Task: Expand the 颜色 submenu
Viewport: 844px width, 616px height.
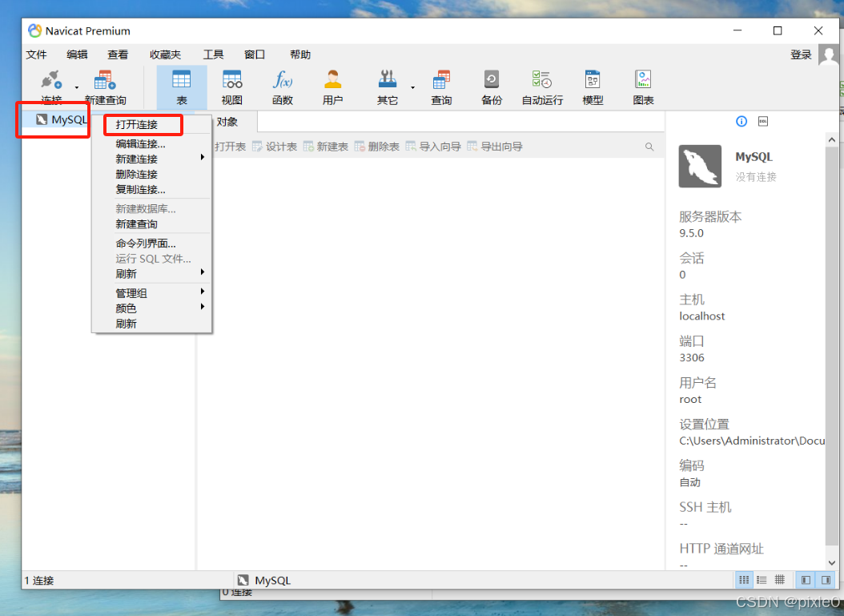Action: coord(152,308)
